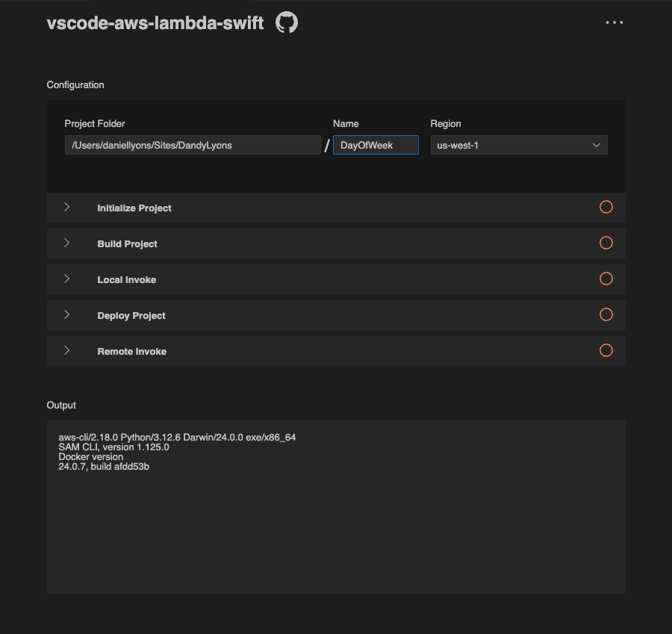Click the Deploy Project status circle
The height and width of the screenshot is (634, 672).
(606, 314)
